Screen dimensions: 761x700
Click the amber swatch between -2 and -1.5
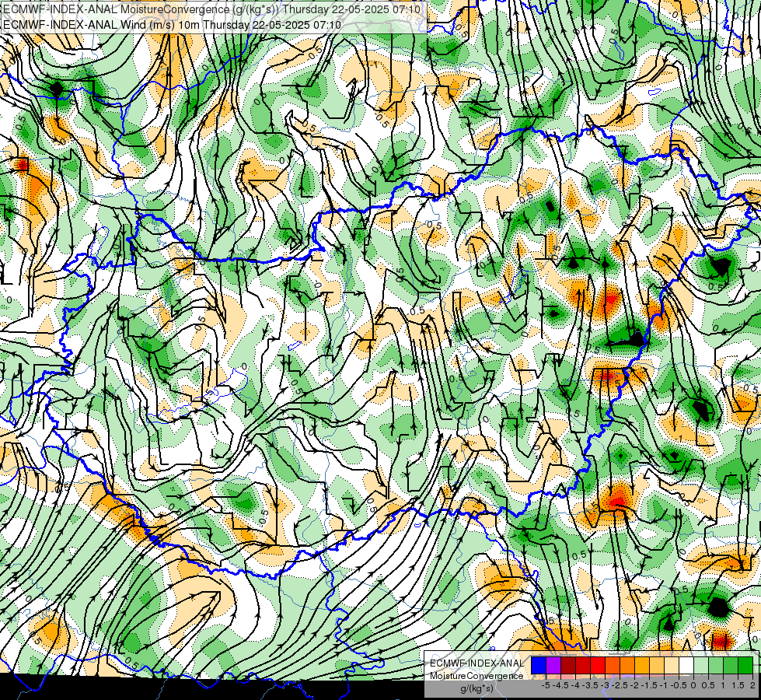642,665
